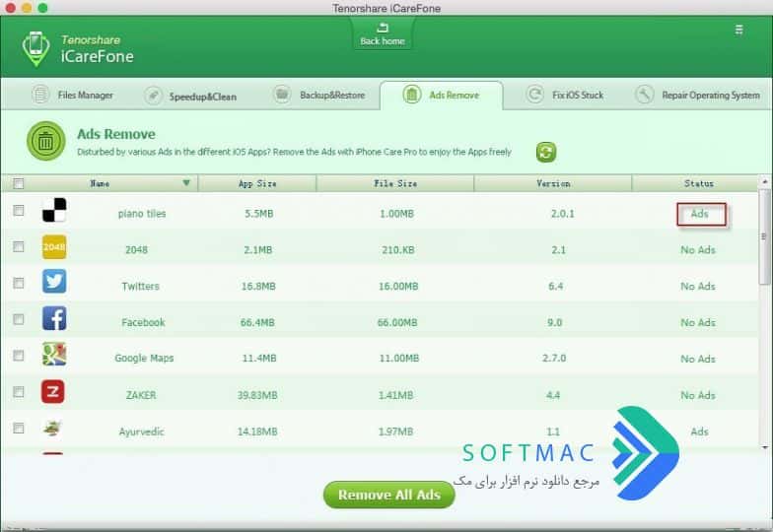Image resolution: width=773 pixels, height=532 pixels.
Task: Select the ZAKER app name
Action: coord(141,395)
